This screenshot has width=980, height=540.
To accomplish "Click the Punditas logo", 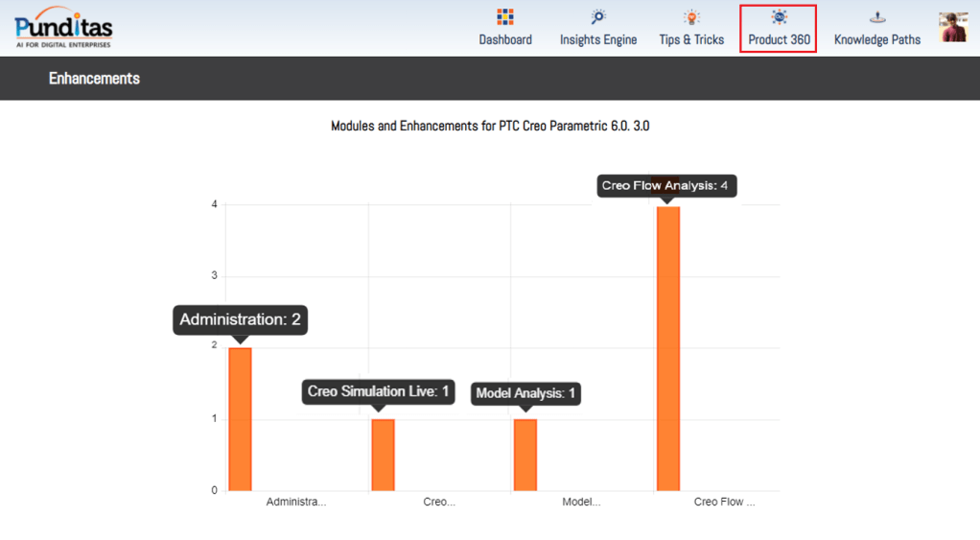I will click(x=63, y=28).
